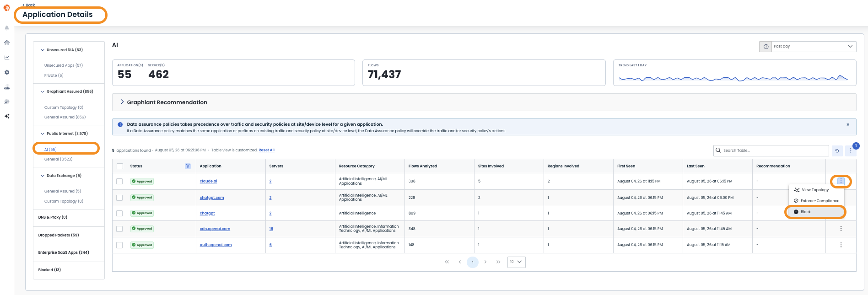
Task: Click into the Search Table field
Action: [x=771, y=150]
